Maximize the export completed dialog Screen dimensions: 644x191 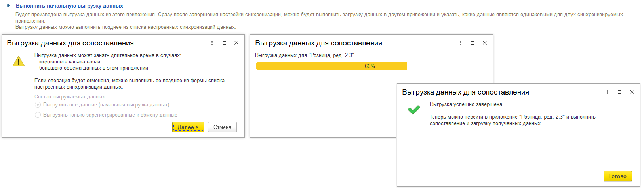coord(620,92)
